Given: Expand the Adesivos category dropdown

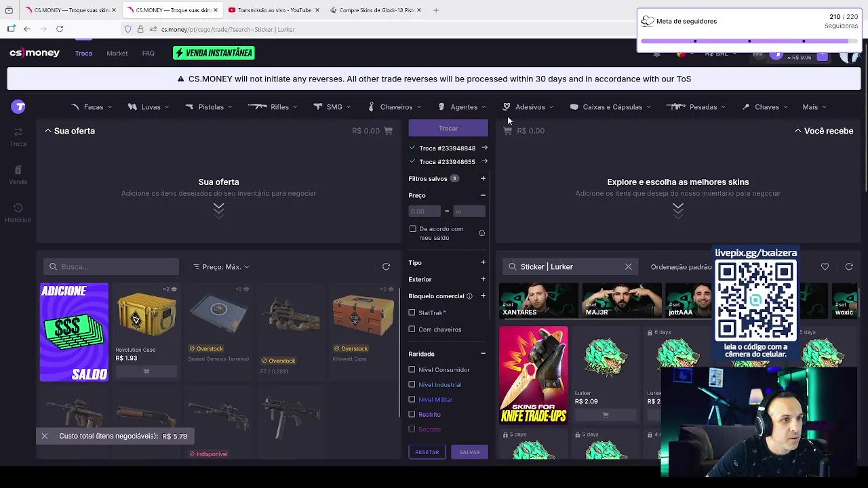Looking at the screenshot, I should [x=528, y=107].
